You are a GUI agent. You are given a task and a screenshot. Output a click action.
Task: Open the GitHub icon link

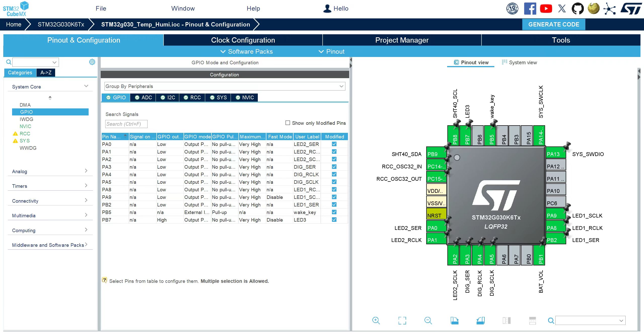point(578,9)
